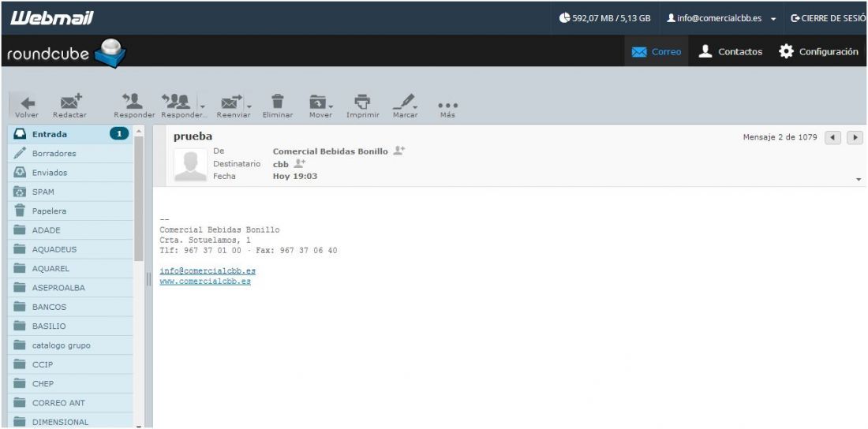View disk quota usage 592,07 MB indicator
Image resolution: width=868 pixels, height=429 pixels.
pyautogui.click(x=604, y=18)
